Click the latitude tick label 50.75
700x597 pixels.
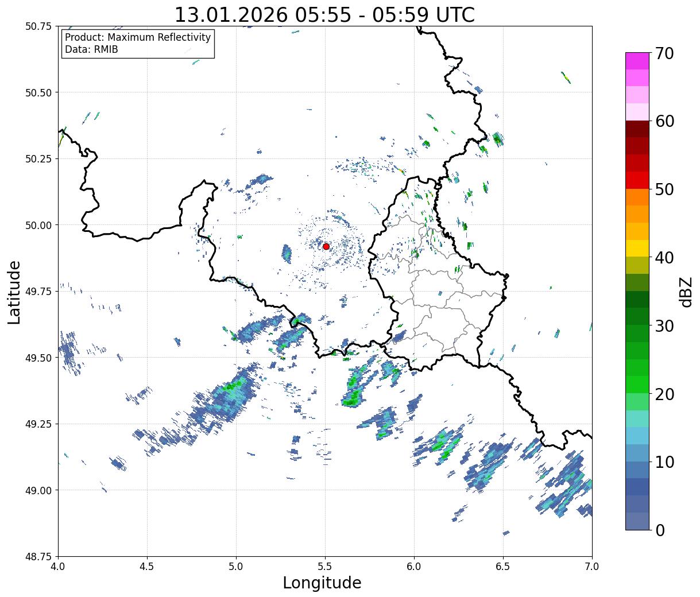click(38, 26)
